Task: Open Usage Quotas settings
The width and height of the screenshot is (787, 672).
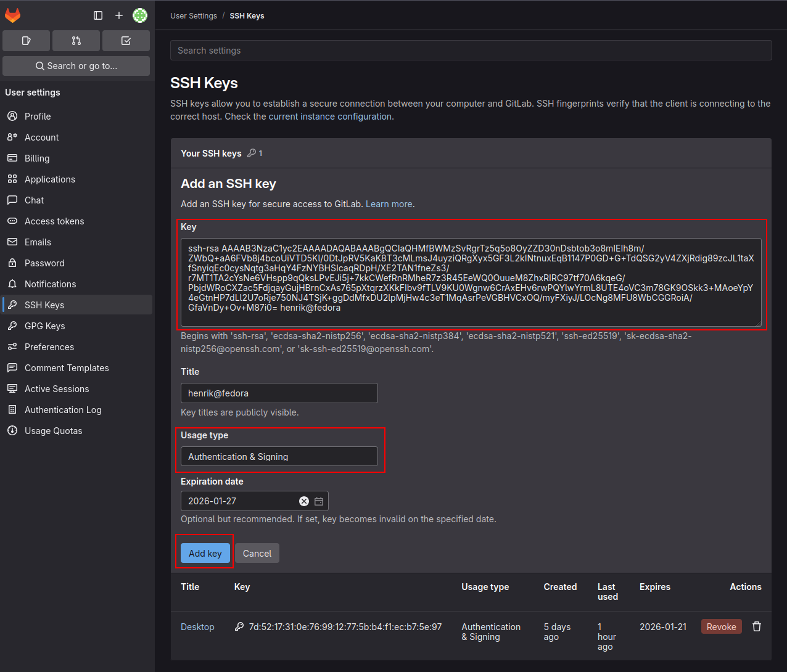Action: point(77,430)
